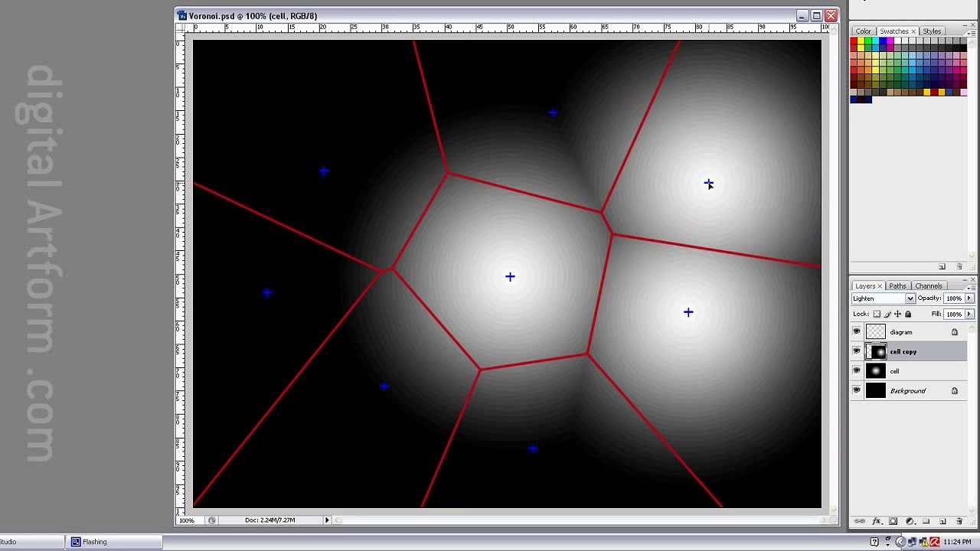Enable lock transparent pixels

click(877, 314)
